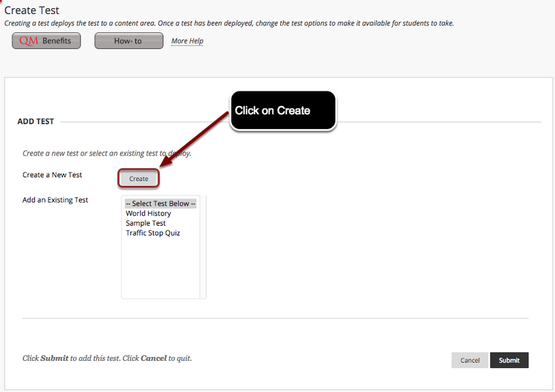This screenshot has height=392, width=555.
Task: Click the red QM logo icon
Action: (x=27, y=41)
